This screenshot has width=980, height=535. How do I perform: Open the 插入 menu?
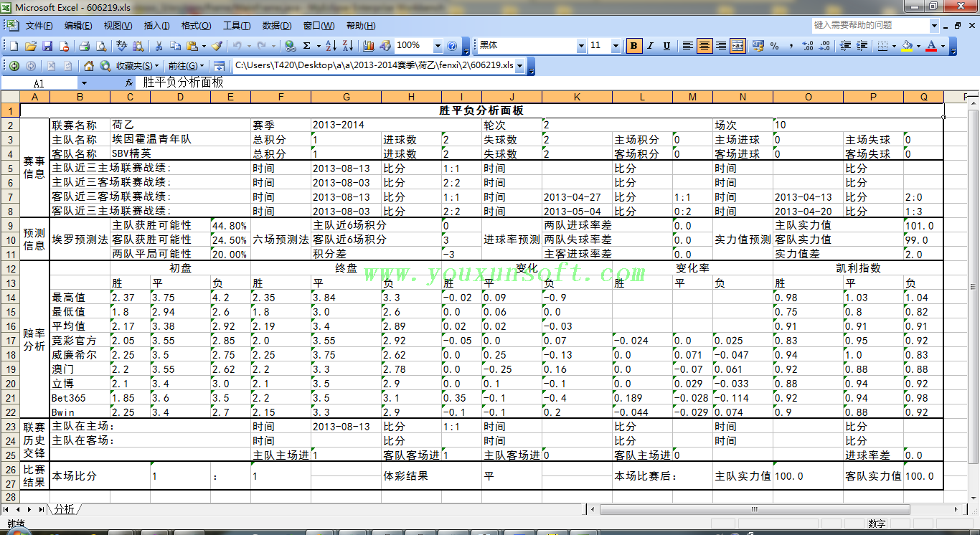[x=156, y=26]
